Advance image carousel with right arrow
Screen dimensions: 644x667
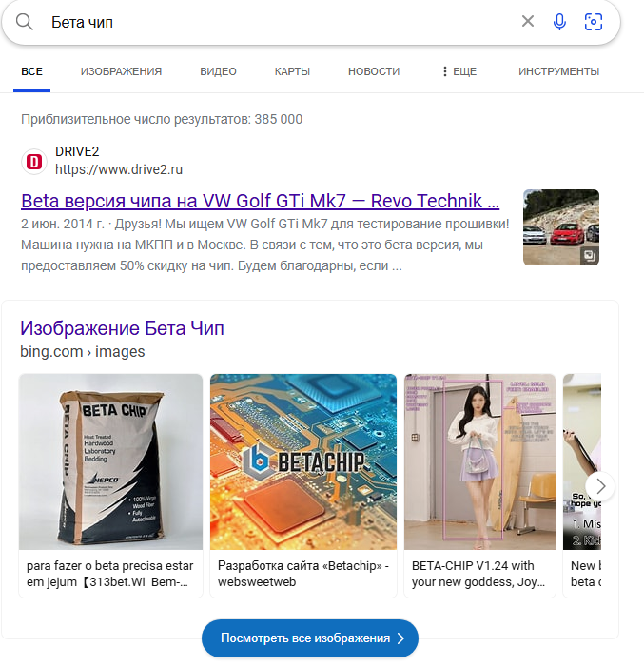tap(600, 486)
